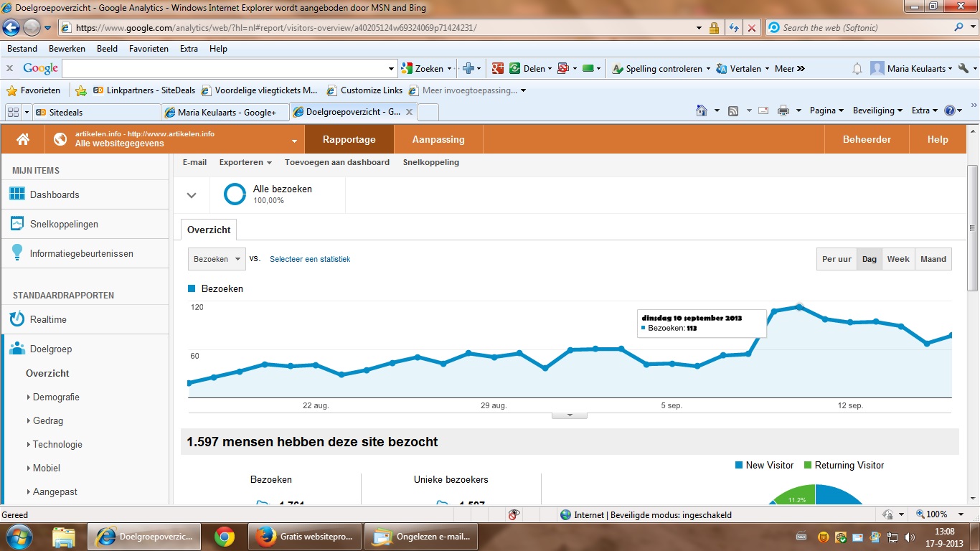Switch chart to Dag view
980x551 pixels.
[870, 259]
